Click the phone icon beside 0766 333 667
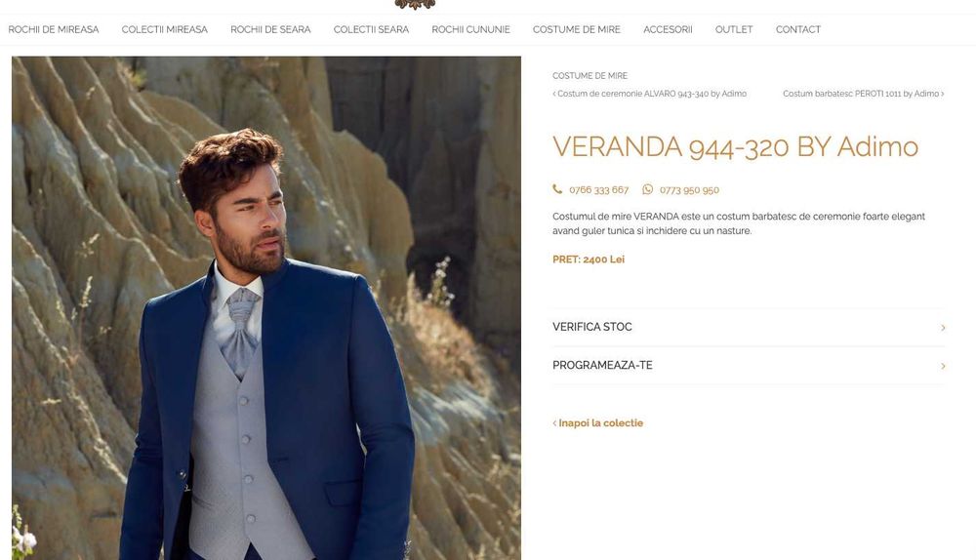976x560 pixels. coord(557,189)
